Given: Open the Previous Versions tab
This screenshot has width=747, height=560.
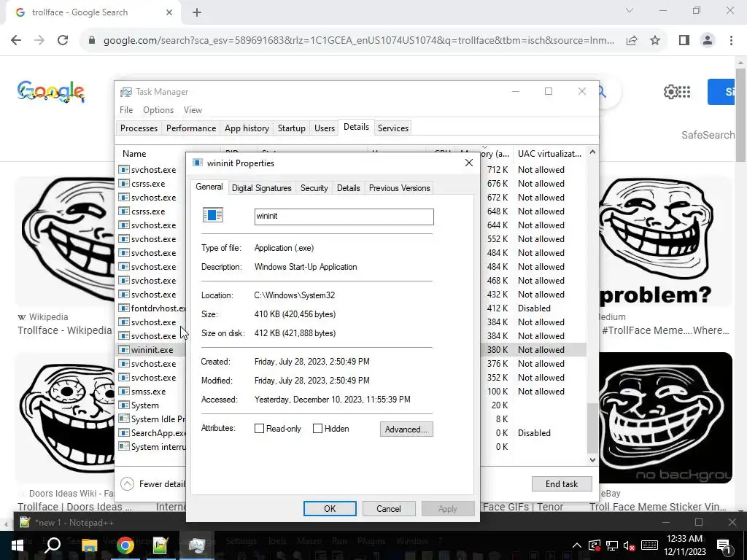Looking at the screenshot, I should point(399,188).
